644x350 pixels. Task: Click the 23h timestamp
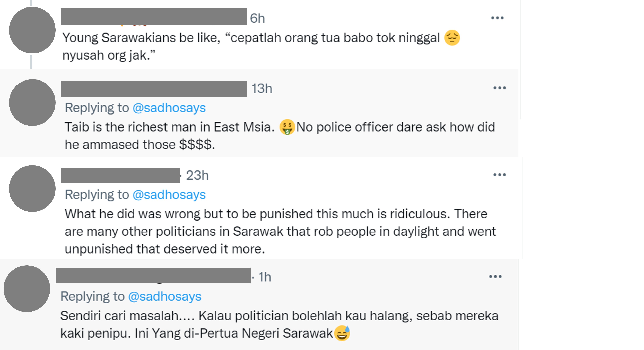pos(197,175)
